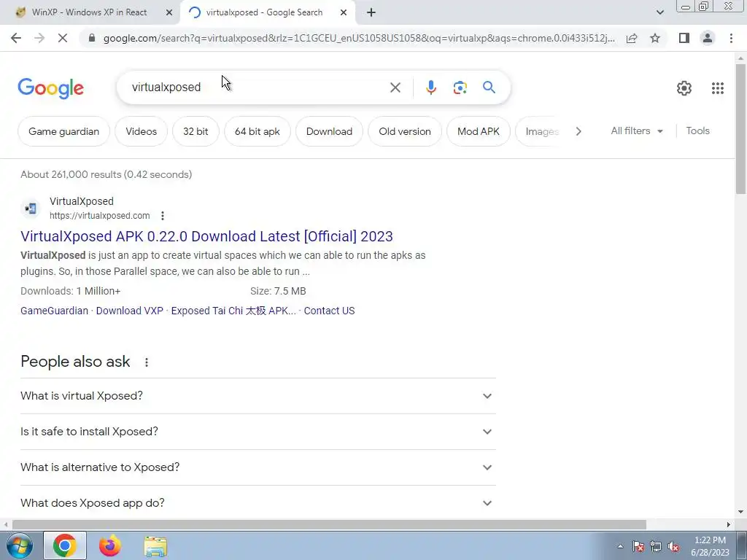Switch to the WinXP - Windows XP in React tab
This screenshot has width=747, height=560.
(x=90, y=13)
